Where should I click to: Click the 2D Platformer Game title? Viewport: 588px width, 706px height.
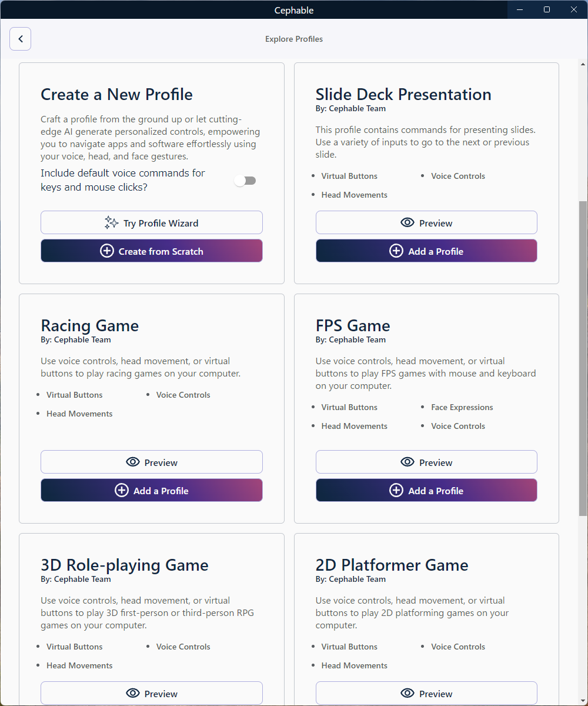click(x=392, y=565)
